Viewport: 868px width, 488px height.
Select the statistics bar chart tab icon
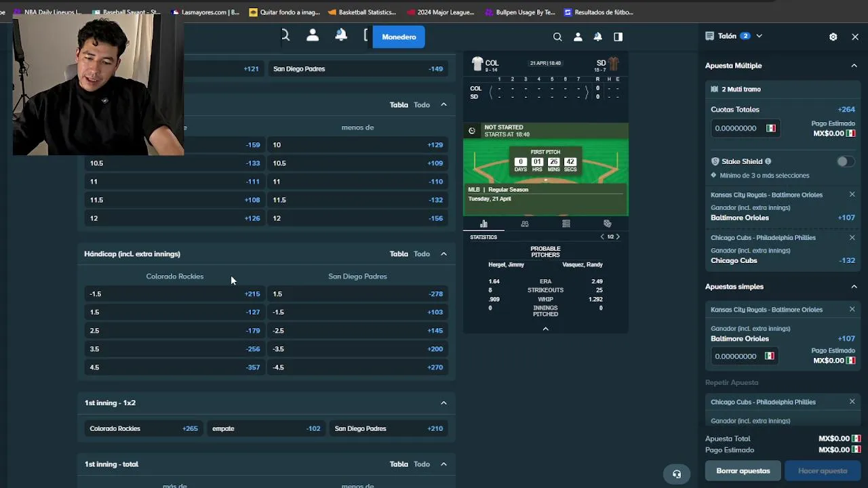(x=484, y=224)
